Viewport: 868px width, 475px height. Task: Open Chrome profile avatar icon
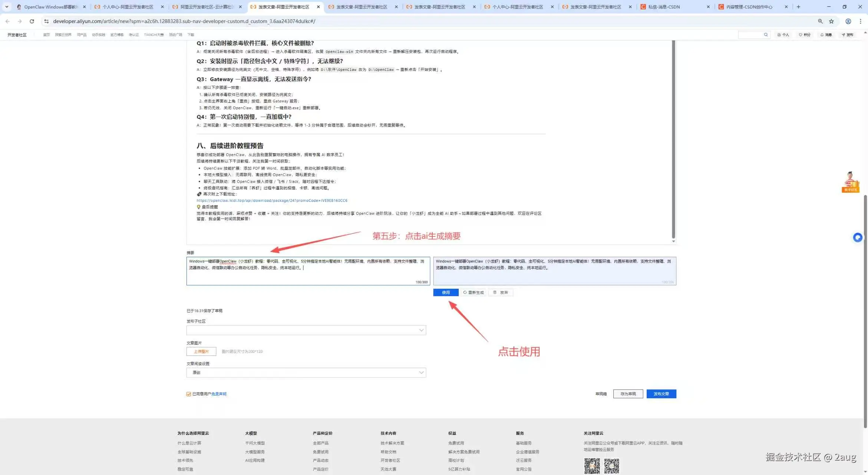[x=848, y=22]
